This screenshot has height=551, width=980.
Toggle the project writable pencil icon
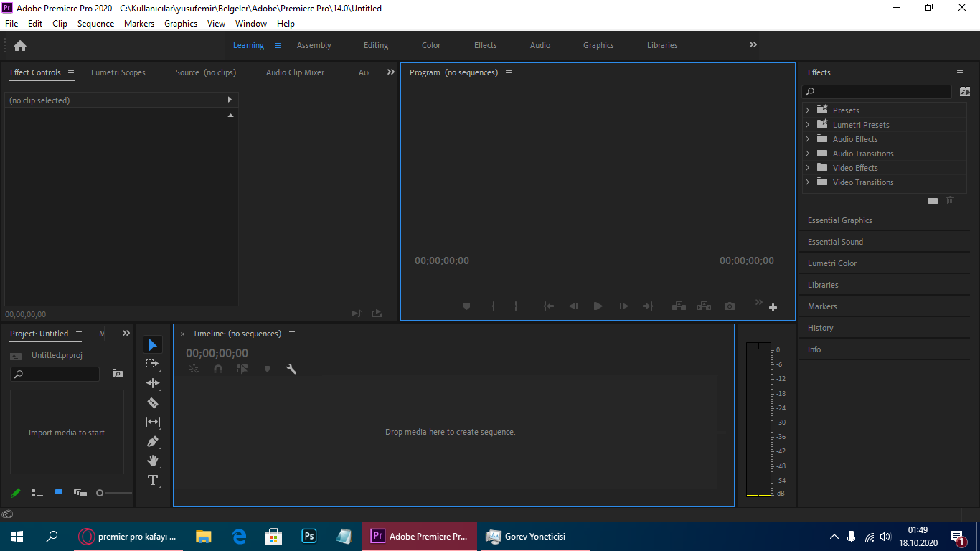16,493
